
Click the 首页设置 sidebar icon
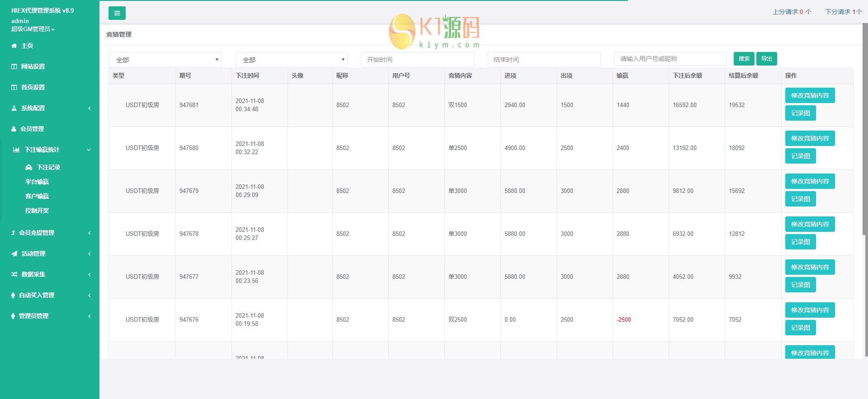click(x=14, y=87)
